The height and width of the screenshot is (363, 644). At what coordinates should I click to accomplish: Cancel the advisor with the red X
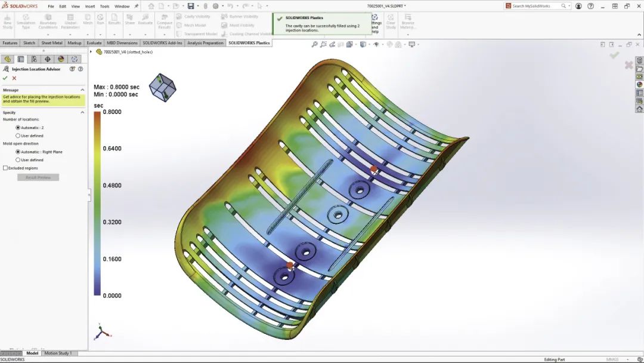pos(14,78)
